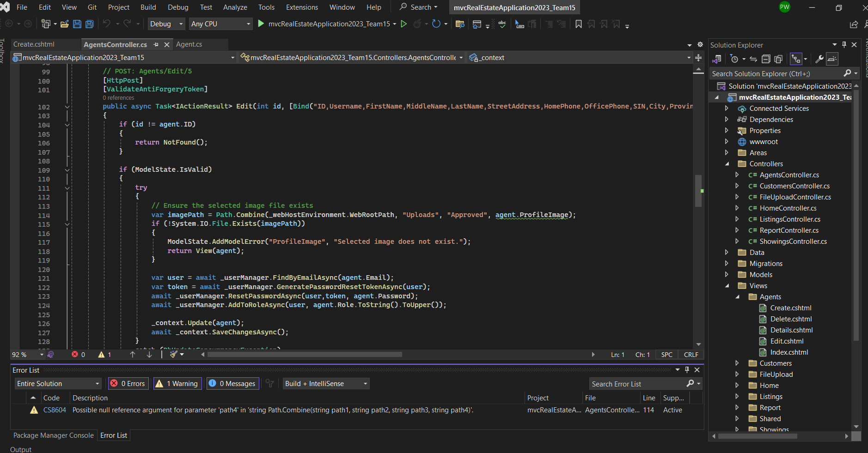Open the Debug configuration dropdown
The height and width of the screenshot is (453, 868).
click(x=166, y=24)
